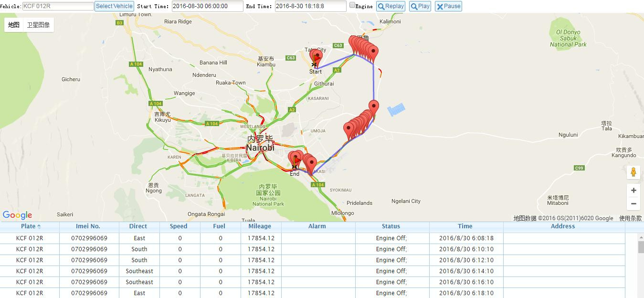Click the Vehicle name input field
The width and height of the screenshot is (644, 298).
(58, 6)
